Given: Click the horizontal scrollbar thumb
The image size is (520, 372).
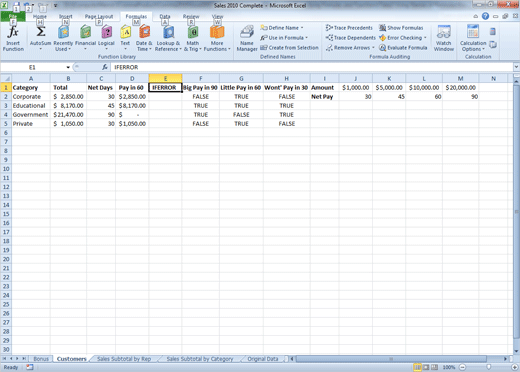Looking at the screenshot, I should pos(392,359).
